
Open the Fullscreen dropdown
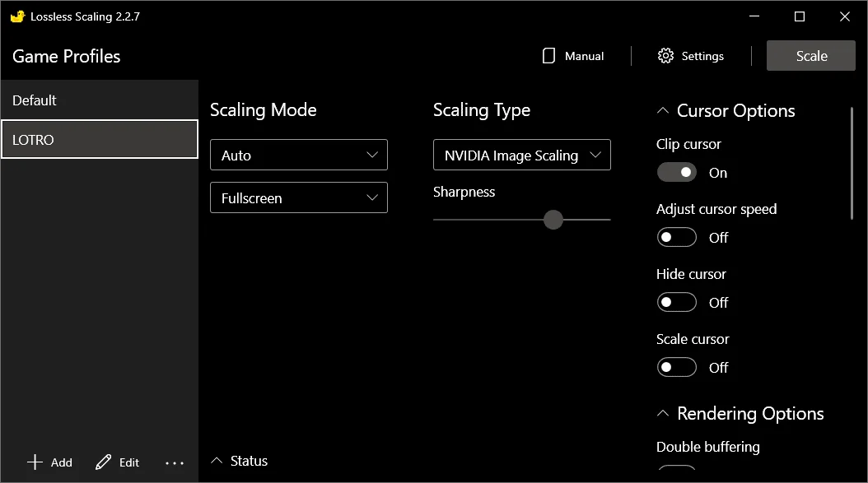tap(299, 197)
